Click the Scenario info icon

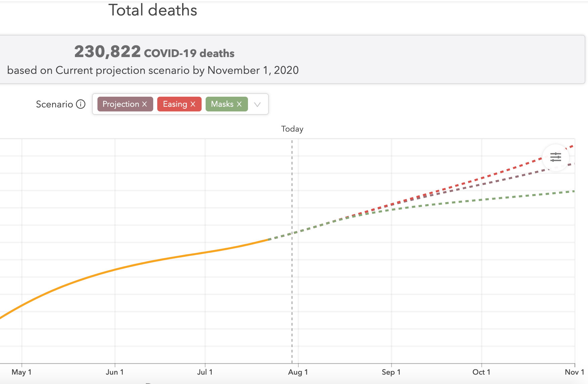[x=81, y=104]
